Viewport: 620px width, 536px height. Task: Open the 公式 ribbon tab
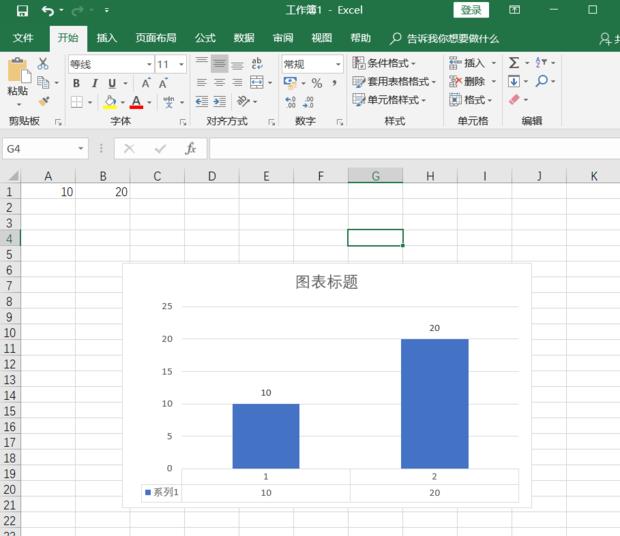click(205, 38)
